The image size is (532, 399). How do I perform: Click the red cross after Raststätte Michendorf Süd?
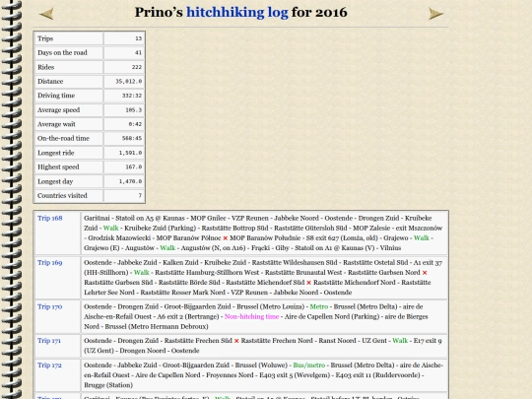pyautogui.click(x=308, y=283)
